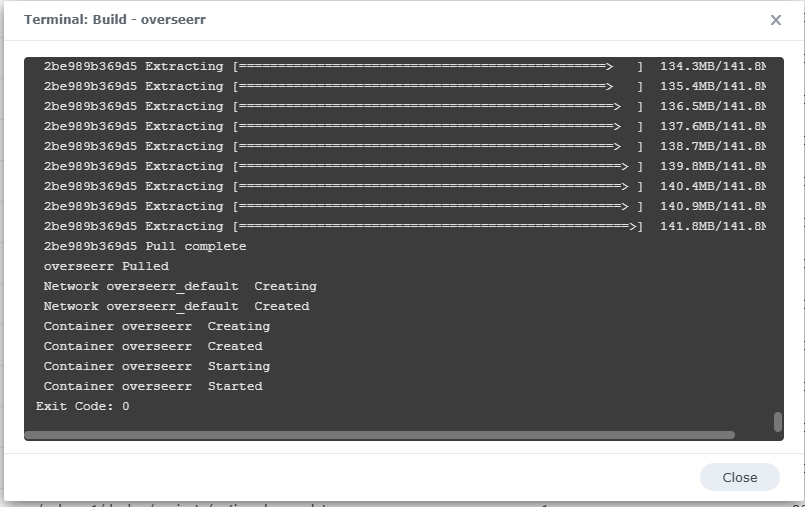Click the vertical scrollbar thumb in the terminal
Screen dimensions: 805x507
coord(778,421)
